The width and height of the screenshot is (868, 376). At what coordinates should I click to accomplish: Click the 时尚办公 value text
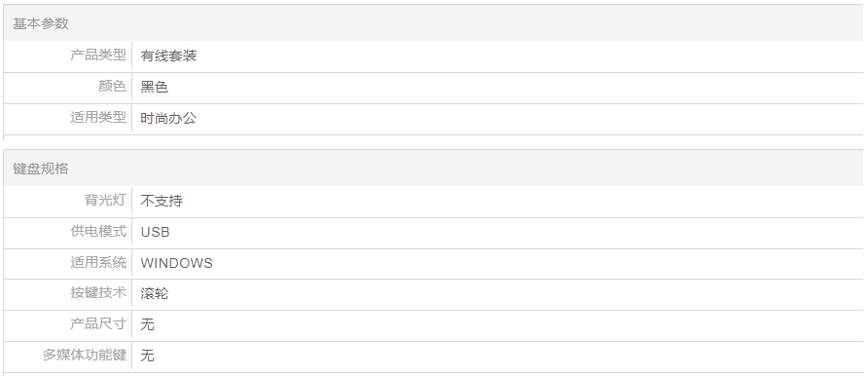169,118
